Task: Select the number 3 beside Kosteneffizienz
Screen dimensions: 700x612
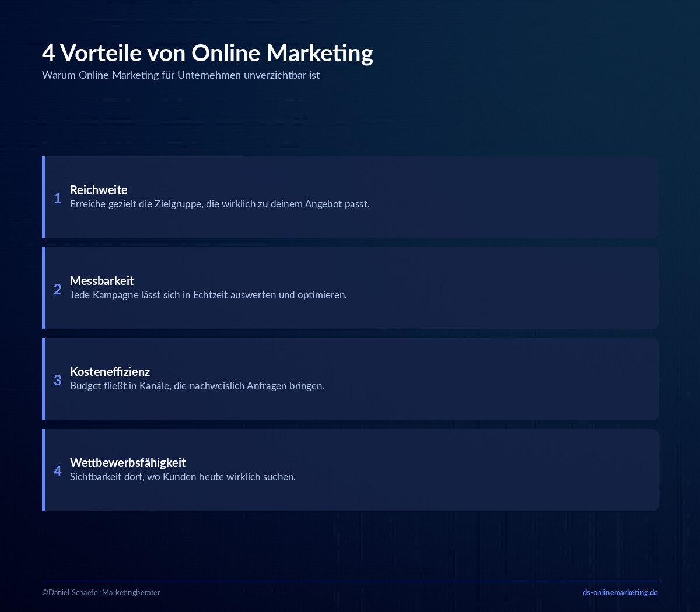Action: [58, 381]
